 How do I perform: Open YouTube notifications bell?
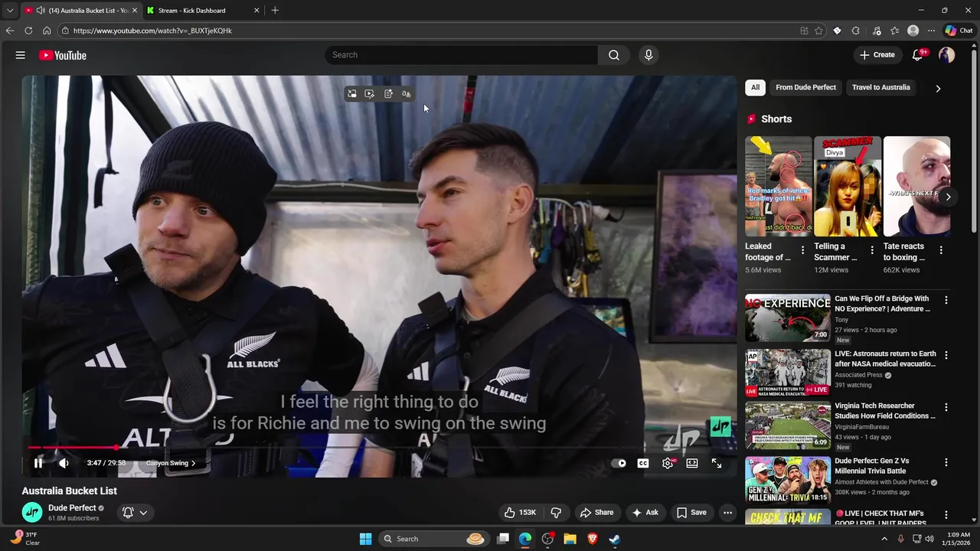click(918, 55)
